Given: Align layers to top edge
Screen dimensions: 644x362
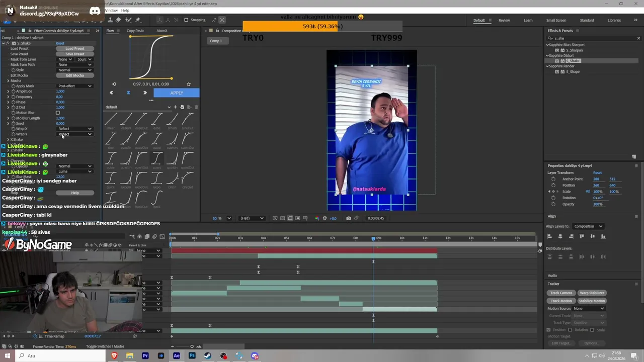Looking at the screenshot, I should (582, 236).
